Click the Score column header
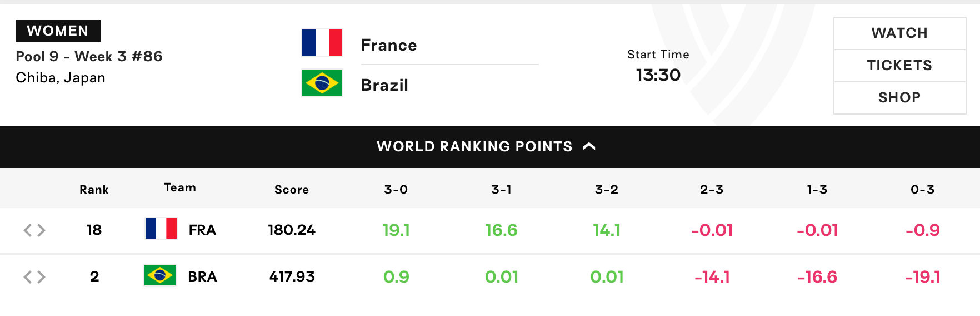 (x=292, y=190)
